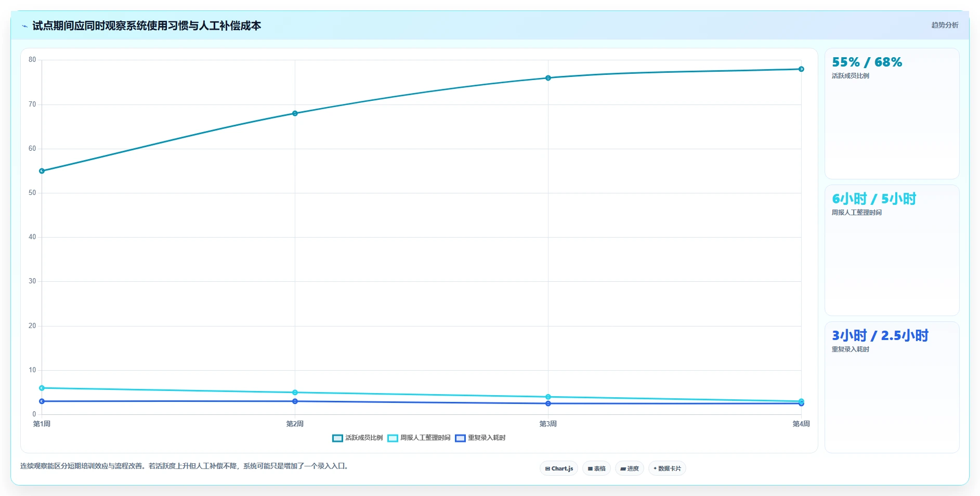Click the 3小时 / 2.5小时 stat value
The height and width of the screenshot is (496, 980).
pos(880,335)
